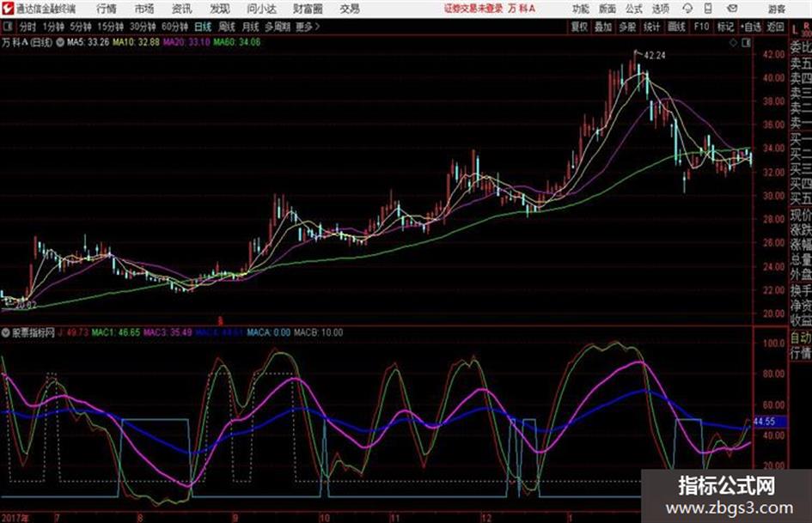812x523 pixels.
Task: Click the 叠加 toolbar button
Action: [x=603, y=27]
